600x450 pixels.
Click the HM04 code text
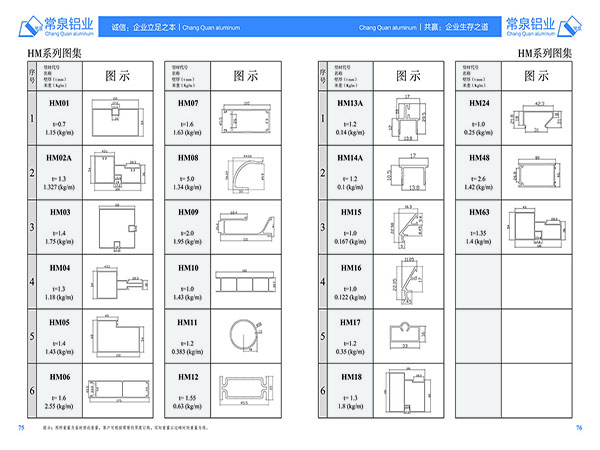point(60,268)
